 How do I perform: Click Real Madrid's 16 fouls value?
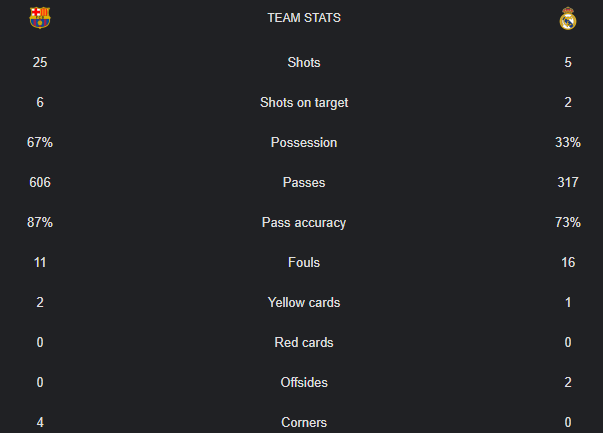coord(568,262)
